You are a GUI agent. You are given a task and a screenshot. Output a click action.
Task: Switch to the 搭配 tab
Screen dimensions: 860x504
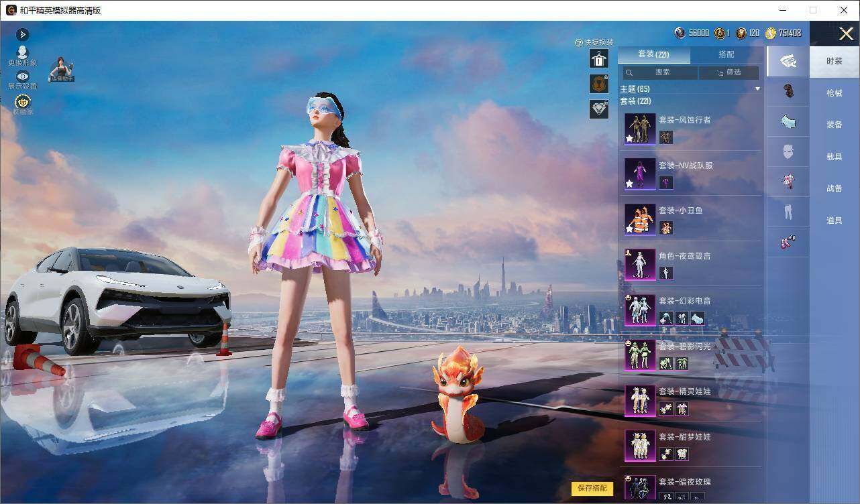[726, 54]
